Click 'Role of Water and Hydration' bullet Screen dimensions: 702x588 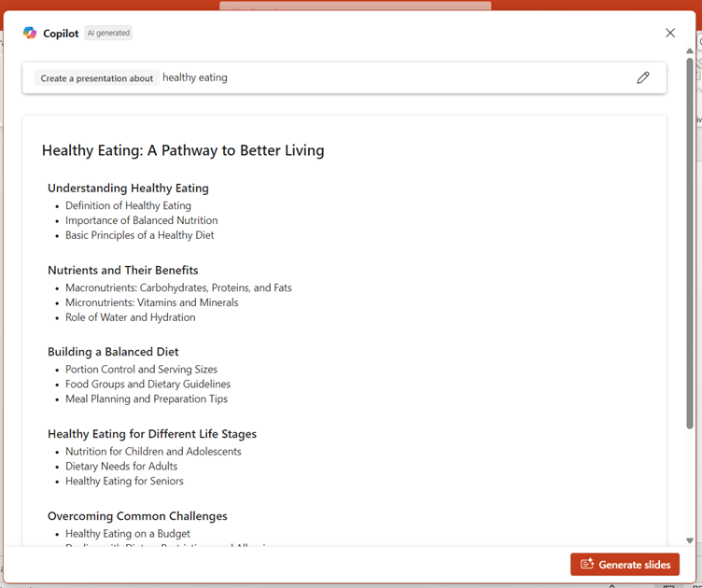131,317
